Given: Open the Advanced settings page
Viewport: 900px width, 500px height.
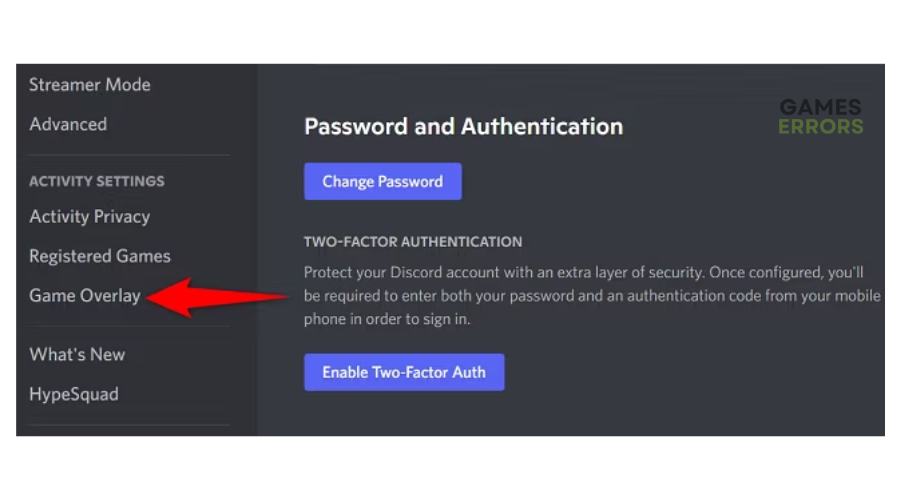Looking at the screenshot, I should [x=68, y=124].
